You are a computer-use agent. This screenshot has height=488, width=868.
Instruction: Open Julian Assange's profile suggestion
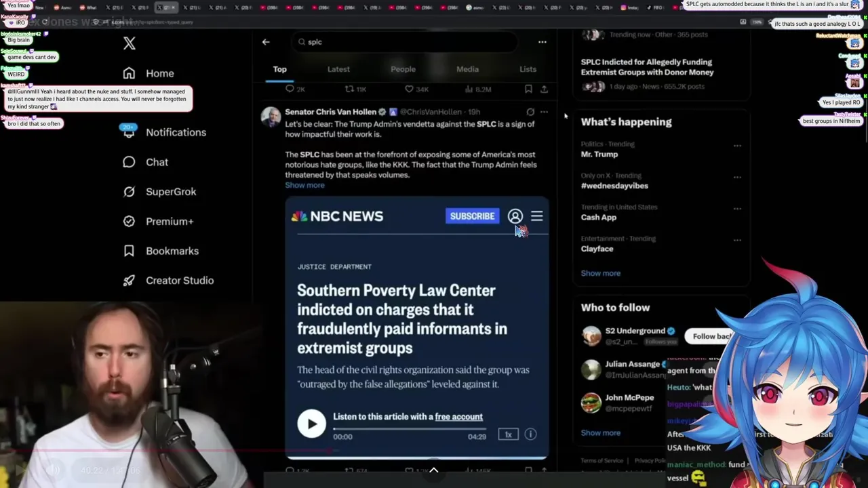(632, 365)
